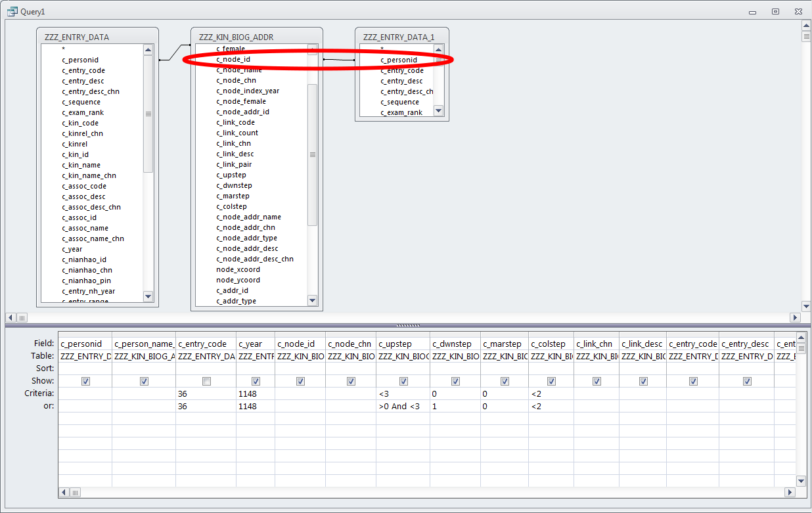Screen dimensions: 812x513
Task: Click Table cell under c_marstep column
Action: 504,356
